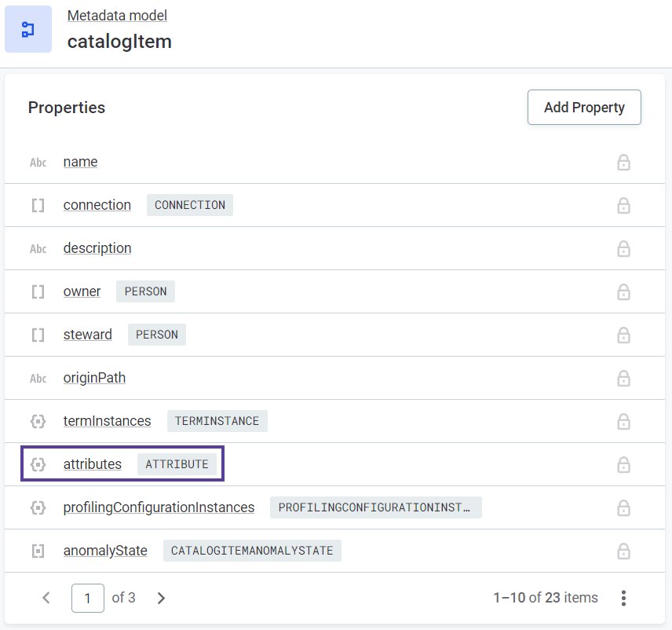Open the originPath property link
The width and height of the screenshot is (672, 630).
coord(94,378)
